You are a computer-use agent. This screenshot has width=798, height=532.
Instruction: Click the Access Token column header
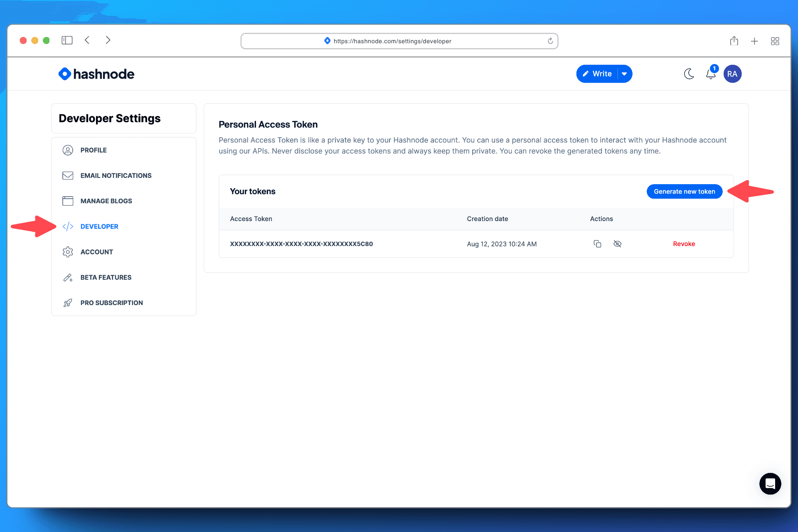(x=251, y=219)
